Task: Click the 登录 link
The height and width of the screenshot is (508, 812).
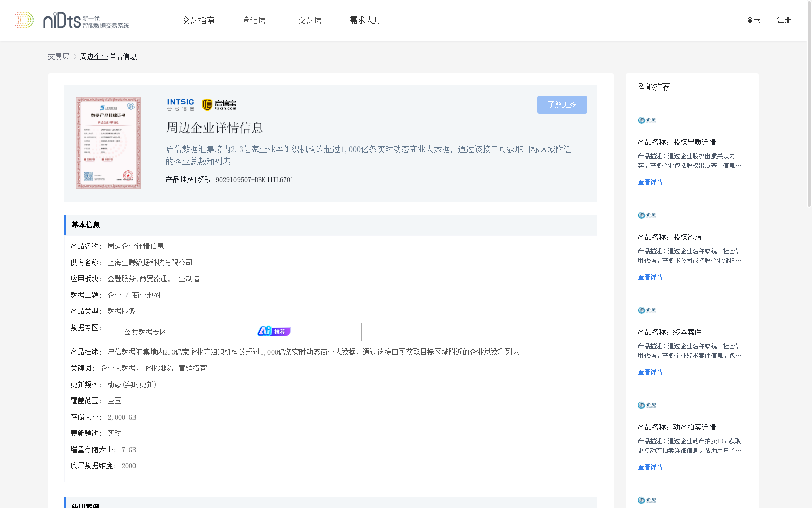Action: 753,20
